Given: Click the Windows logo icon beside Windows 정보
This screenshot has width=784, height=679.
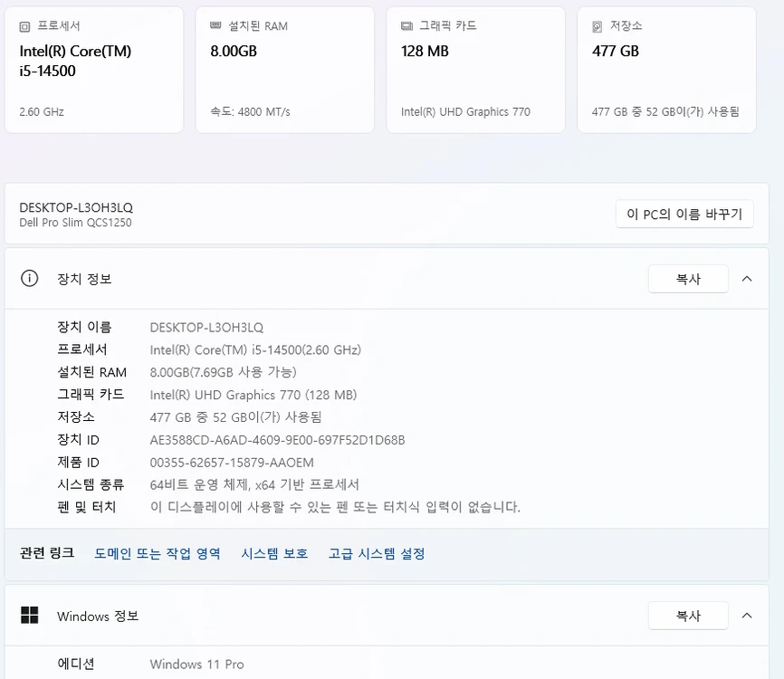Looking at the screenshot, I should 30,616.
